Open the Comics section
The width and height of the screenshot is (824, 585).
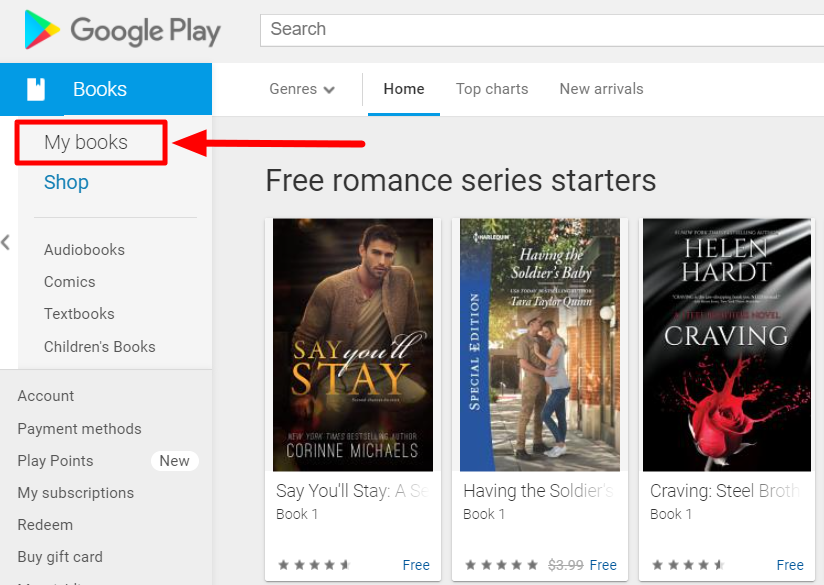coord(69,281)
